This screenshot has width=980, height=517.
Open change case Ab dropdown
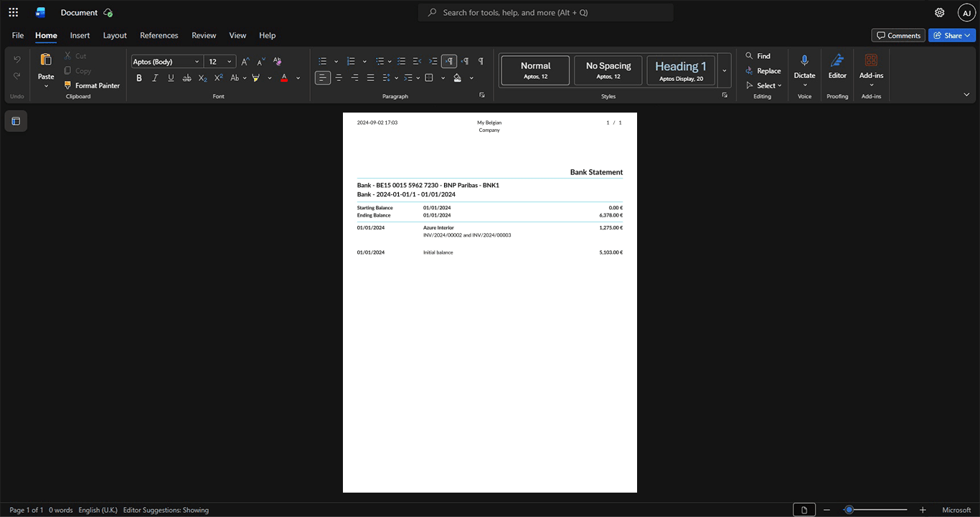pos(238,77)
